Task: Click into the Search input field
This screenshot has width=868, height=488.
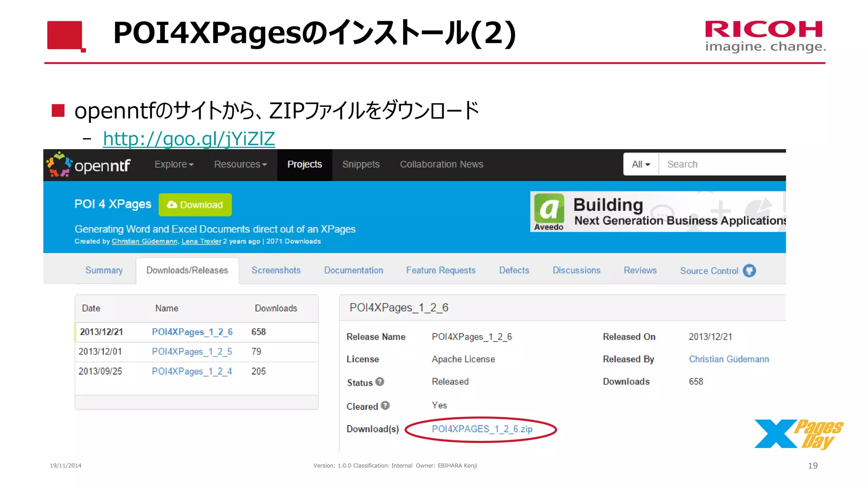Action: click(722, 164)
